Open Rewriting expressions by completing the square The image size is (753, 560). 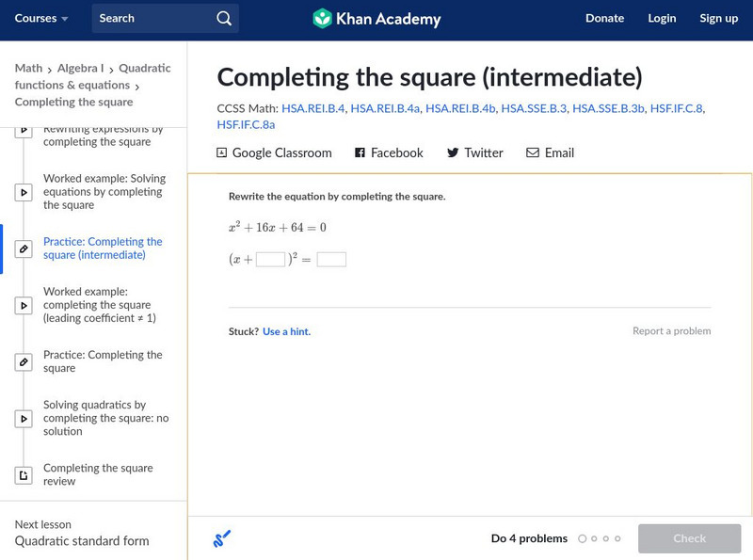tap(103, 136)
